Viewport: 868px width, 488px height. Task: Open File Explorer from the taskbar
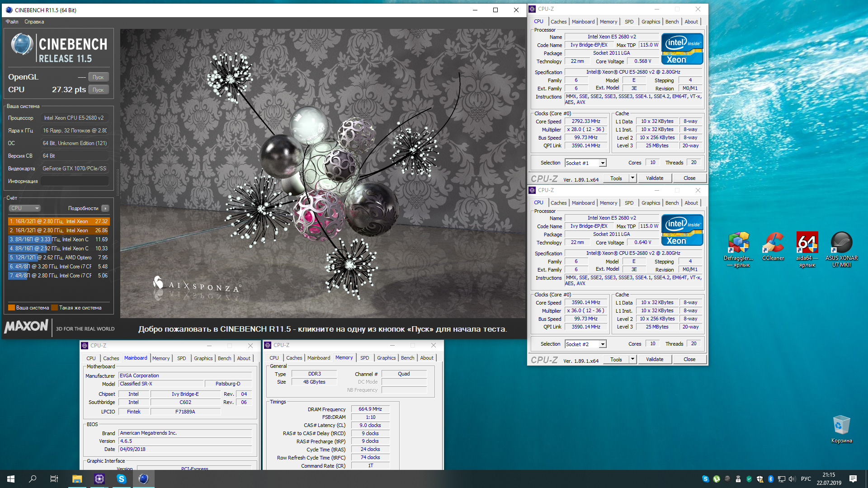[77, 479]
